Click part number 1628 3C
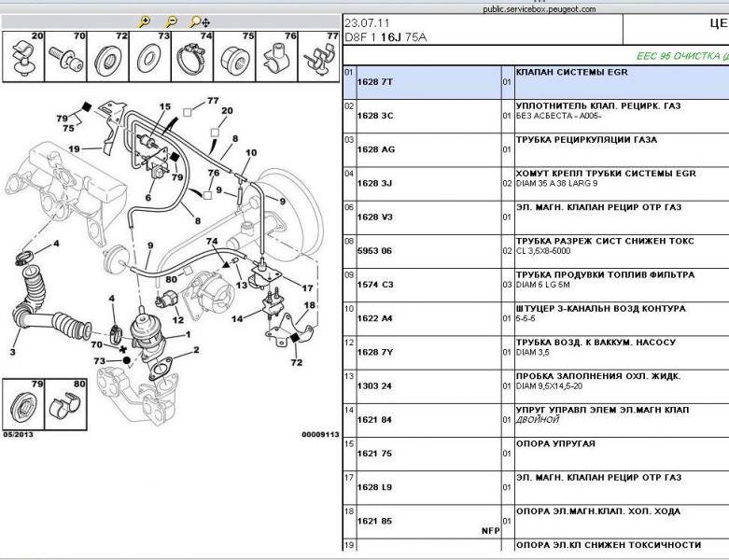 click(x=375, y=116)
